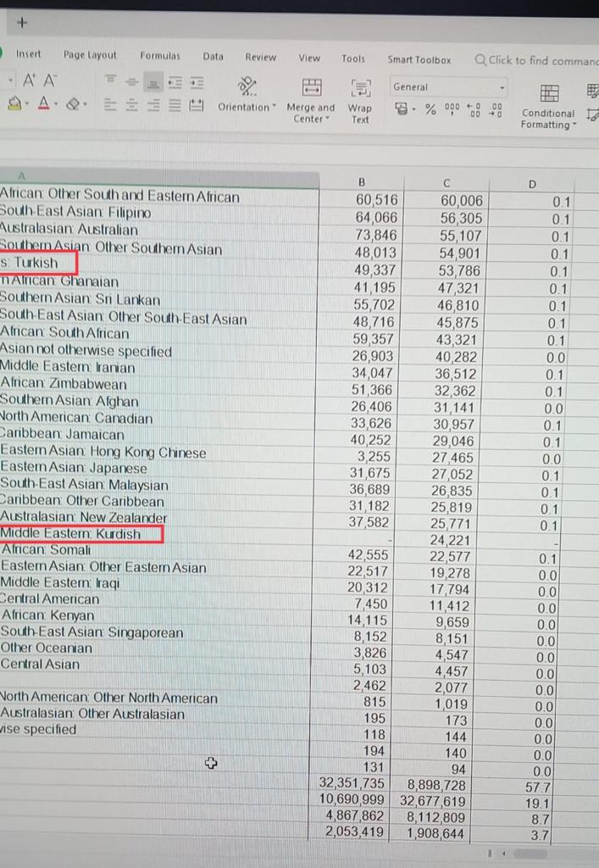Switch to the Page Layout tab
599x868 pixels.
(x=90, y=55)
